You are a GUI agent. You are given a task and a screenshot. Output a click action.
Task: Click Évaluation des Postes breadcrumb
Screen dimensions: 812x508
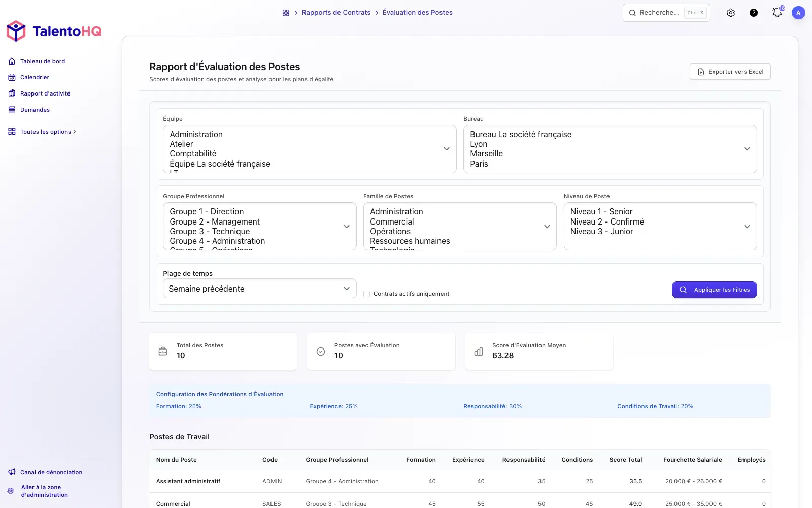[x=417, y=13]
